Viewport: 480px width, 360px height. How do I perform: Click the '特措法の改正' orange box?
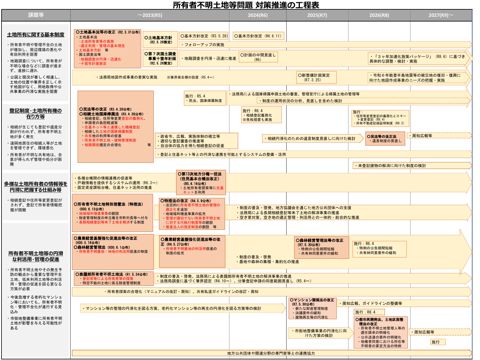pos(192,214)
